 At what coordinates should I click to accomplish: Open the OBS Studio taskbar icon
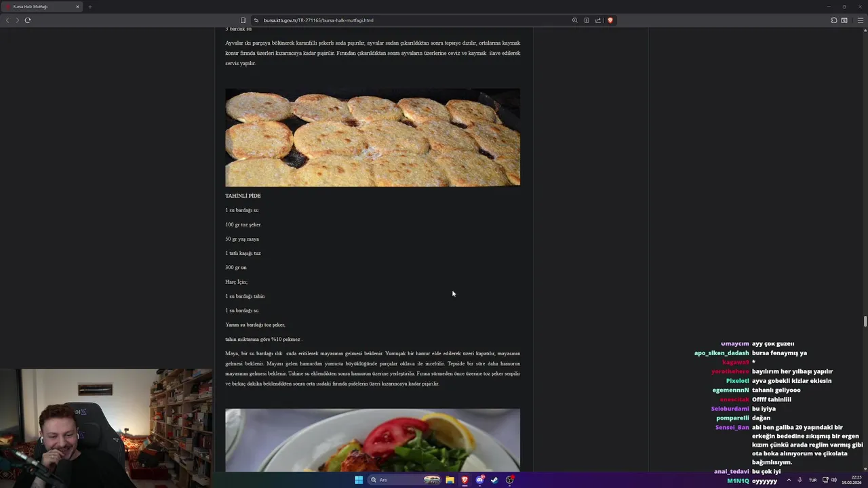509,480
